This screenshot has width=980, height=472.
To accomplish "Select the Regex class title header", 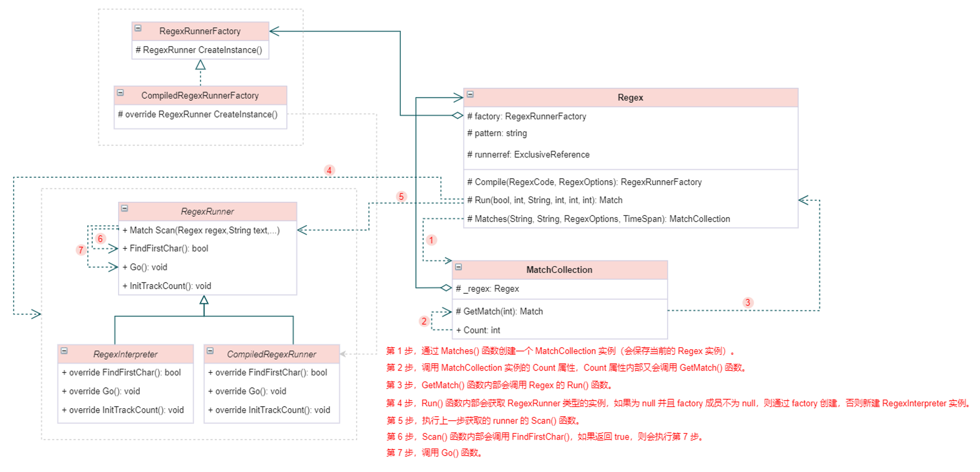I will click(631, 97).
